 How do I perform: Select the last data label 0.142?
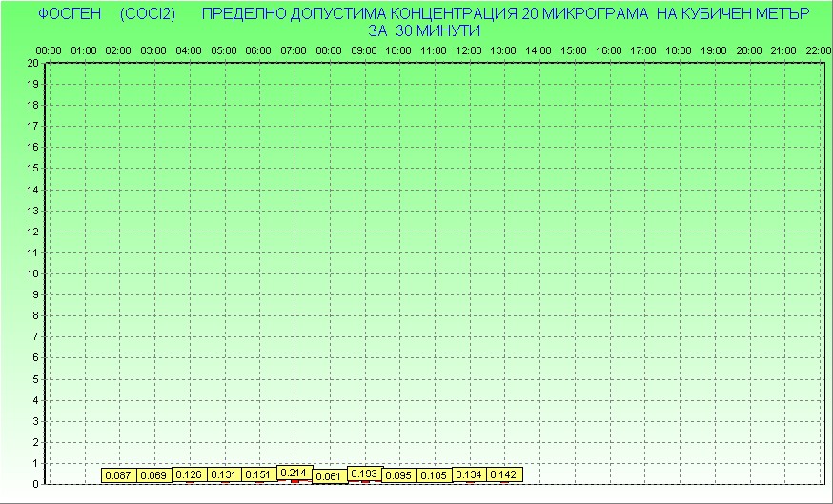pos(503,474)
